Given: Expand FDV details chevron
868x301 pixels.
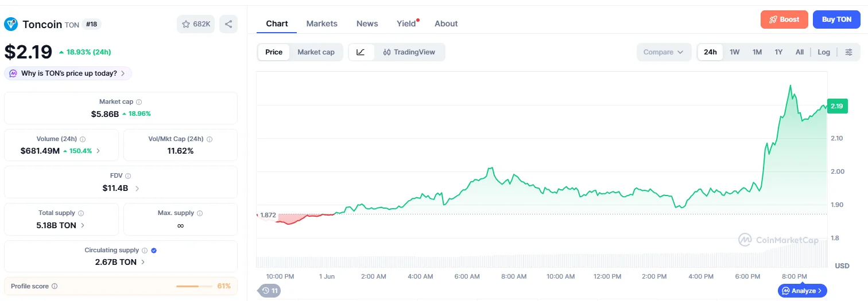Looking at the screenshot, I should 137,188.
